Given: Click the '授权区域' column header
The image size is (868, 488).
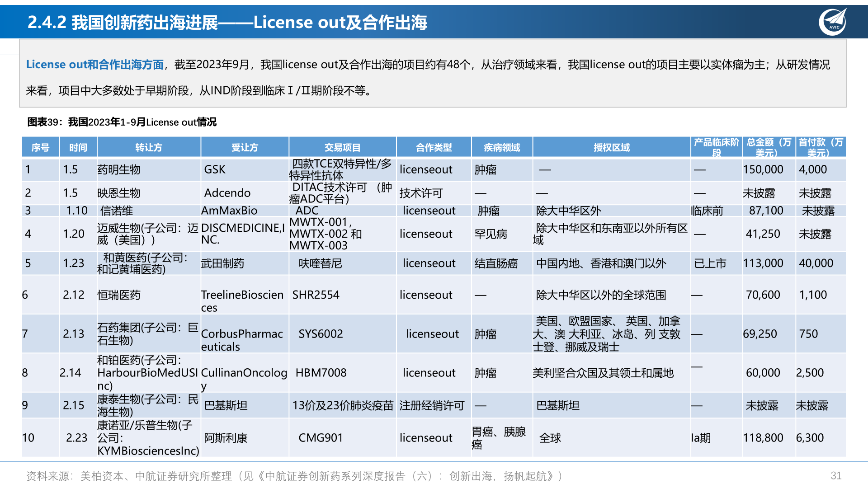Looking at the screenshot, I should (612, 147).
